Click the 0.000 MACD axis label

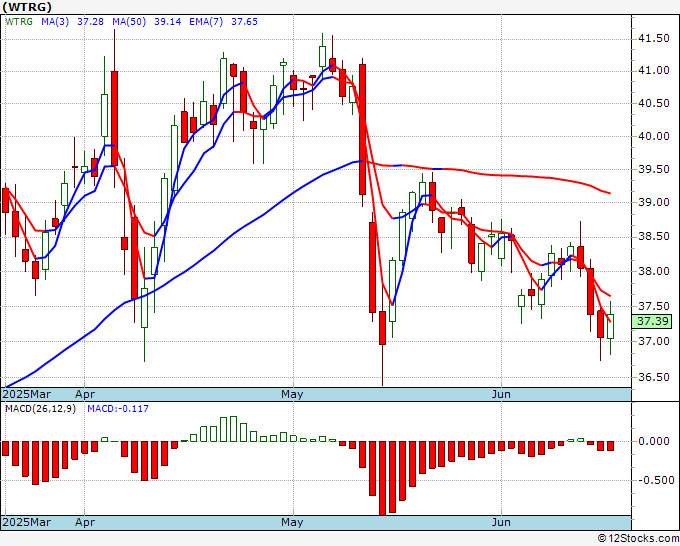(x=654, y=441)
